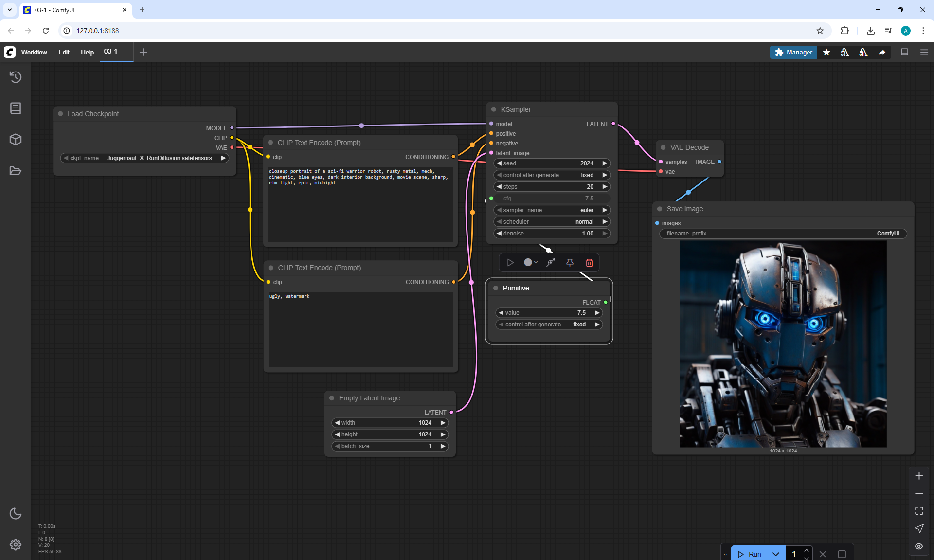Open the settings gear icon
Viewport: 934px width, 560px height.
coord(16,544)
